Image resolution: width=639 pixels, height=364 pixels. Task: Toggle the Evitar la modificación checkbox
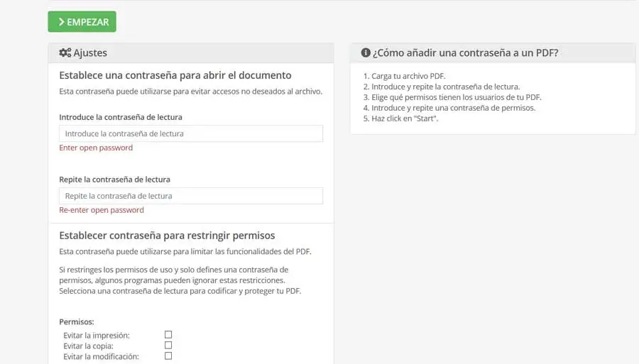click(168, 355)
